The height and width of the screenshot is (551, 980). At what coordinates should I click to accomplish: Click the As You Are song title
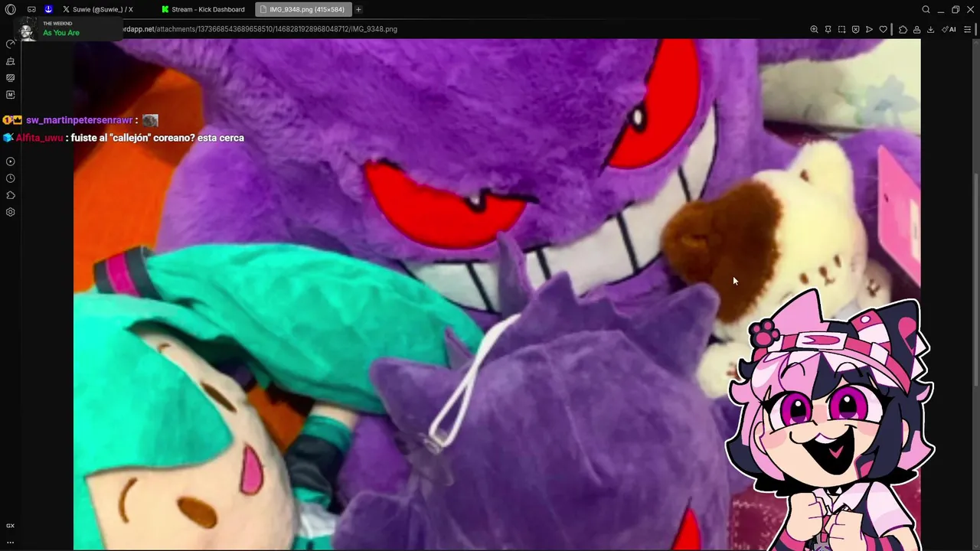(x=61, y=33)
